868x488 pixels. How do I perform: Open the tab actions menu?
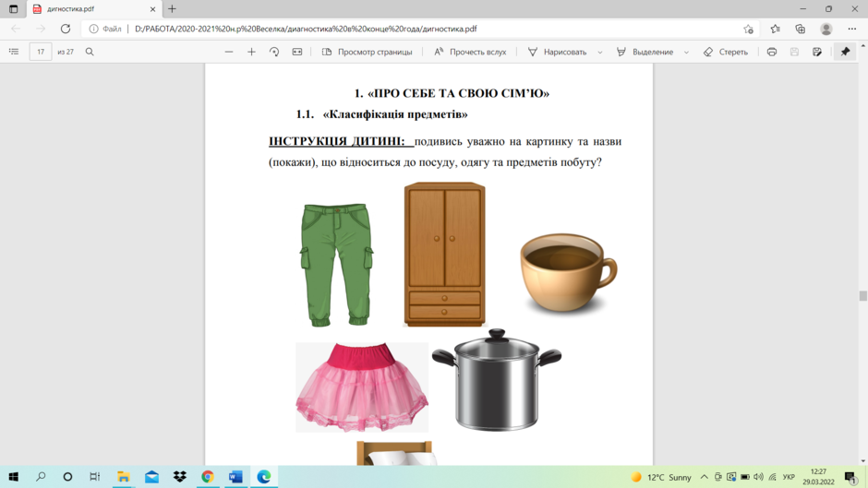point(13,9)
